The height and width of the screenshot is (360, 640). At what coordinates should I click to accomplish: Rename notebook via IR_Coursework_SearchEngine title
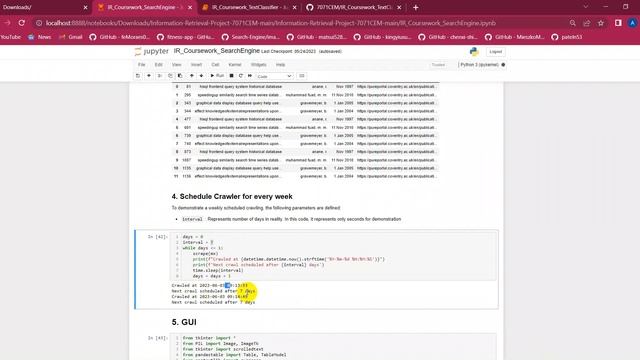[x=217, y=51]
